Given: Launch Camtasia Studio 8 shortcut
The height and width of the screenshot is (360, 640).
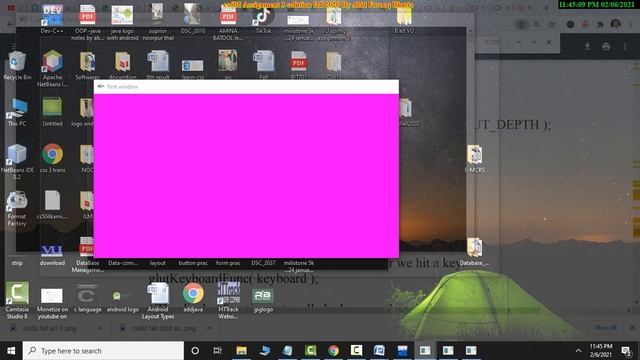Looking at the screenshot, I should 17,300.
